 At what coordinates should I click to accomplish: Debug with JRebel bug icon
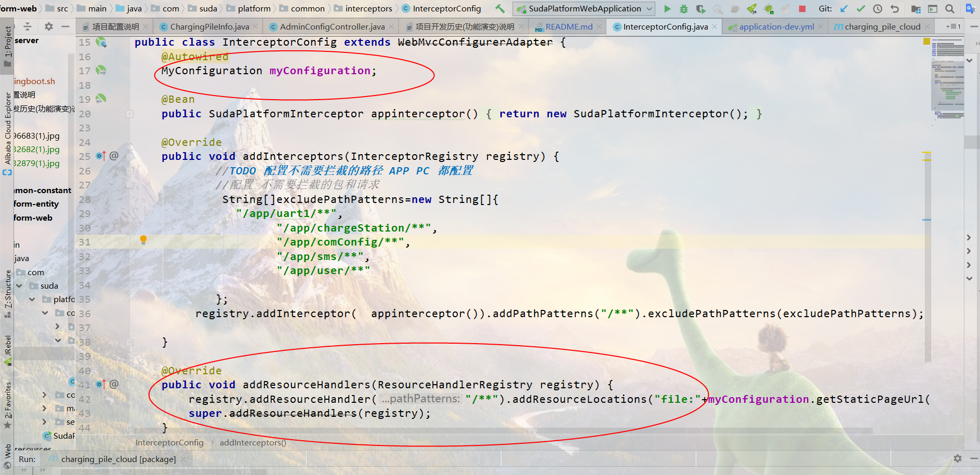[x=769, y=9]
